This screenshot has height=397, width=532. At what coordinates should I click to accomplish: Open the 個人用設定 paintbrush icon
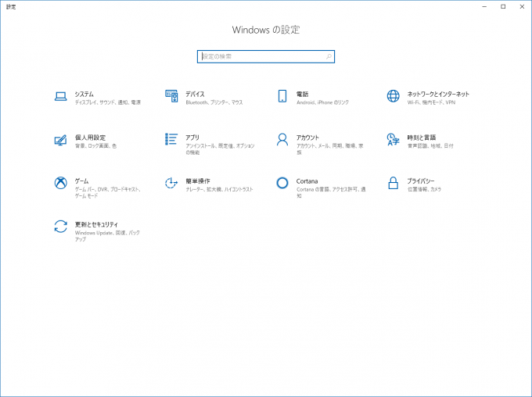coord(60,141)
